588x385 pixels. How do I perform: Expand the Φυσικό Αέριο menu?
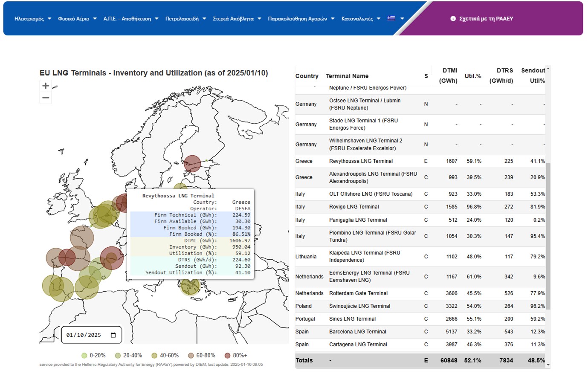point(77,19)
